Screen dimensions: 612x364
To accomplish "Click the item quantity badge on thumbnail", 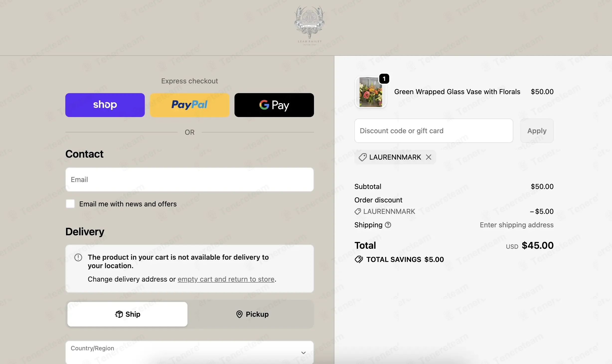I will [384, 79].
